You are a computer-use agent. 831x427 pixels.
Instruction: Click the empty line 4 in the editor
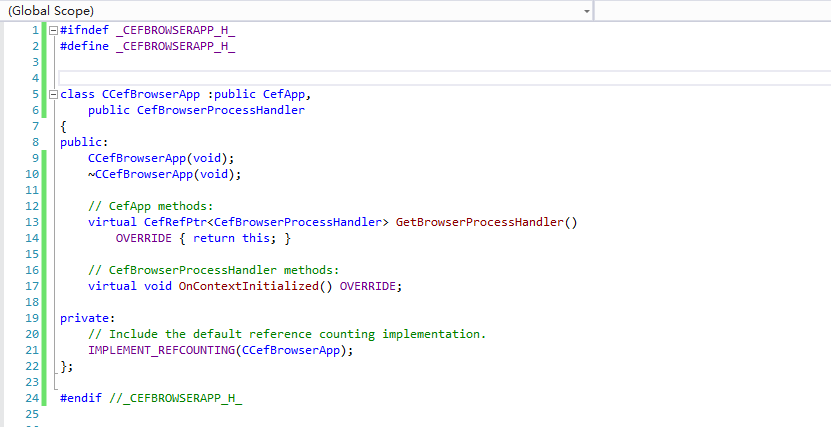[x=444, y=78]
